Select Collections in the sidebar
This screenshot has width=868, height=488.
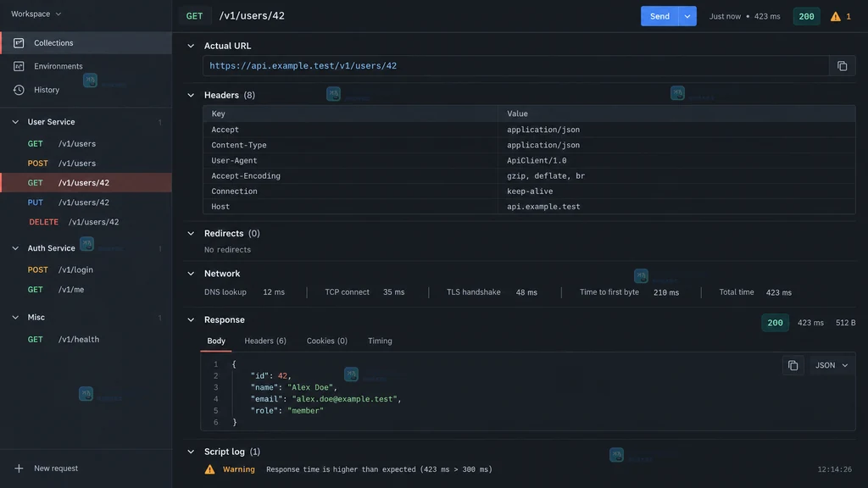click(86, 42)
